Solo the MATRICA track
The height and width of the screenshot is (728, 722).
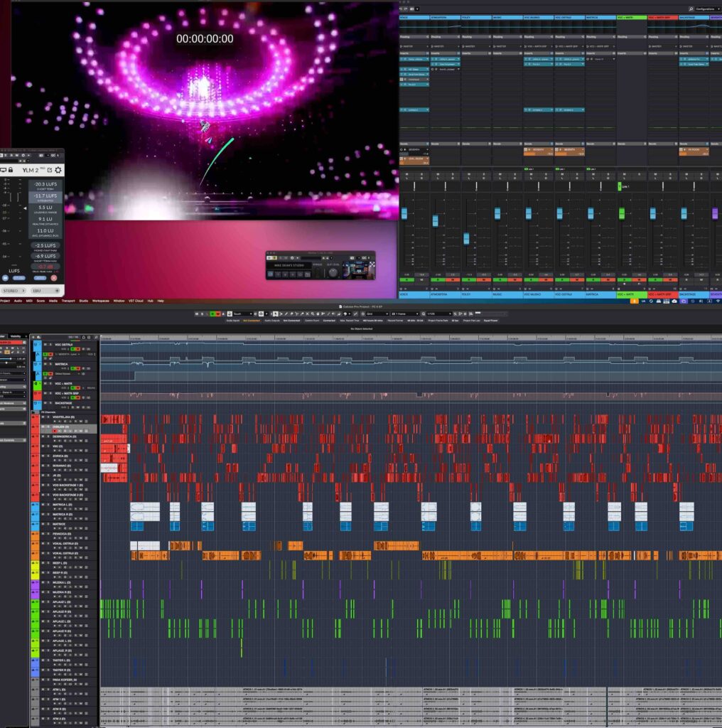pyautogui.click(x=50, y=364)
